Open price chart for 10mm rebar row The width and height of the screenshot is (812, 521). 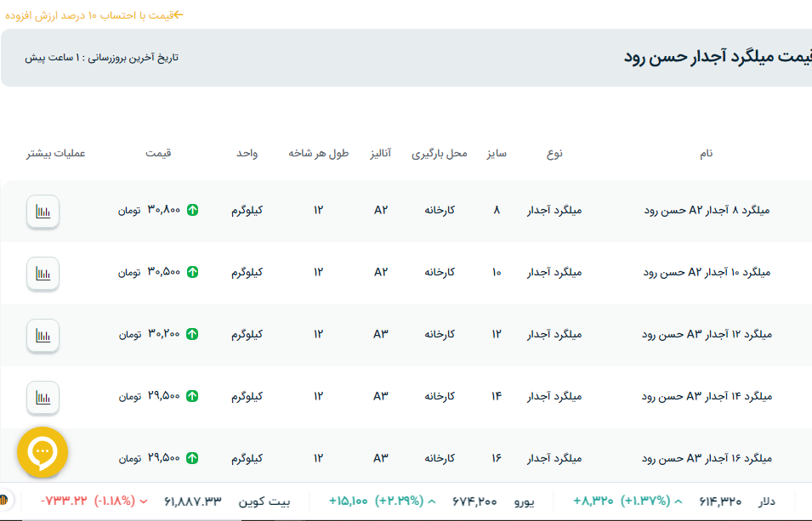tap(43, 273)
